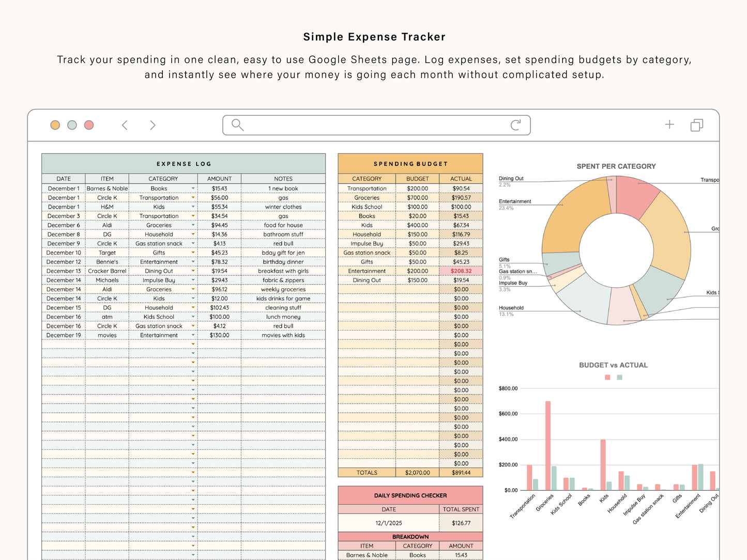Click the EXPENSE LOG header
The image size is (747, 560).
coord(184,163)
